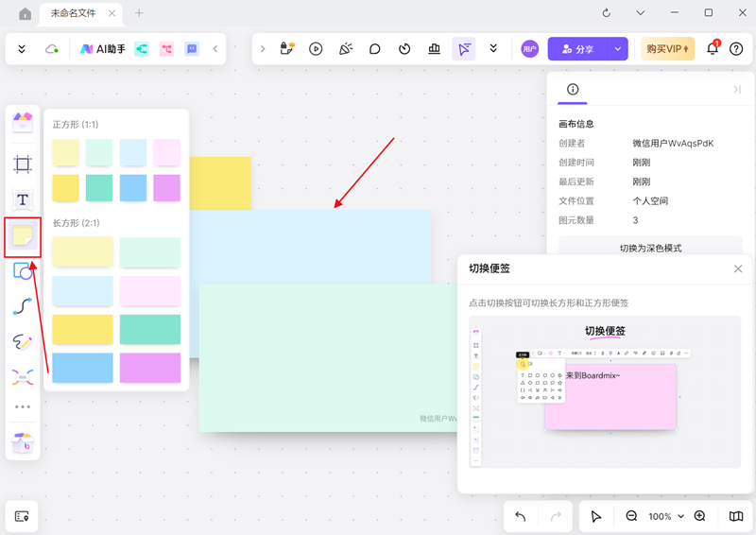Zoom out with minus magnifier

[x=631, y=516]
